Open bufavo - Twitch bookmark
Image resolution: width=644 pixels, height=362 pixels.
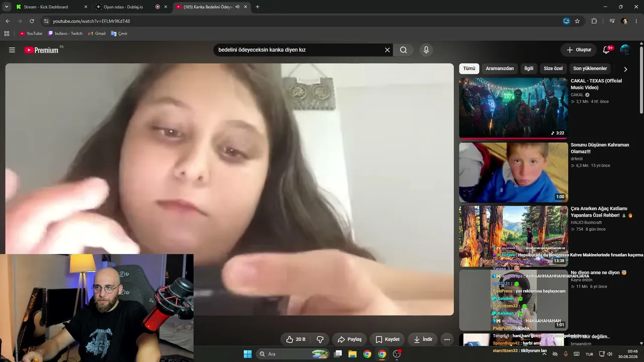pyautogui.click(x=65, y=34)
